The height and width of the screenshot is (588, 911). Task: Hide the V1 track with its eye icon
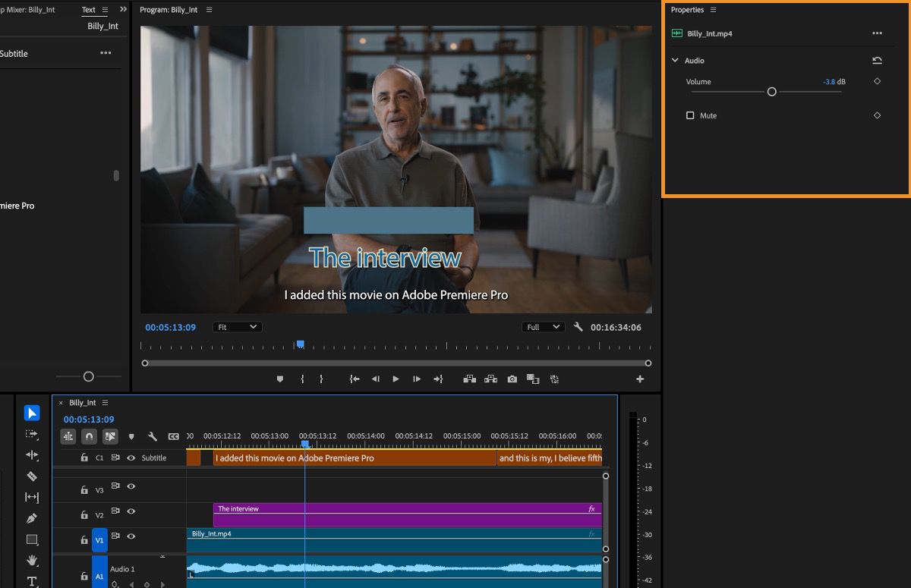pyautogui.click(x=131, y=537)
